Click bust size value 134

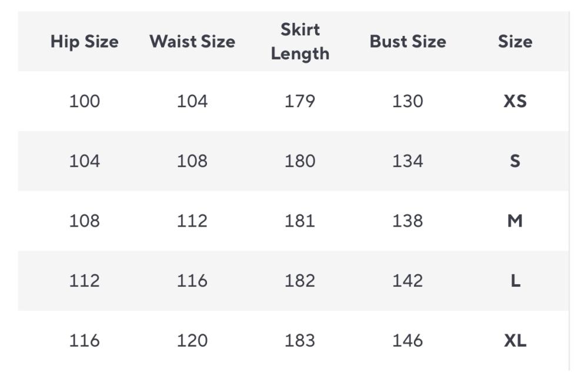pyautogui.click(x=407, y=161)
